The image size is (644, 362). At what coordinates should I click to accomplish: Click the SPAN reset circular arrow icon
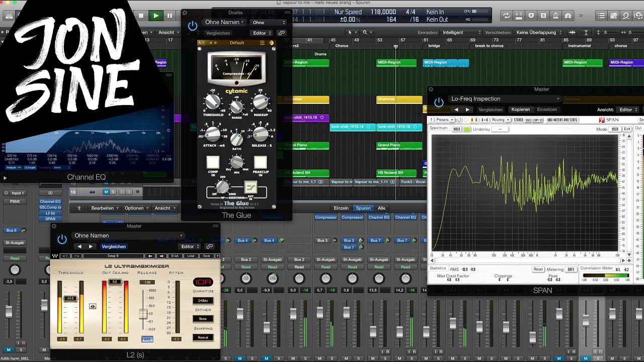pyautogui.click(x=459, y=120)
